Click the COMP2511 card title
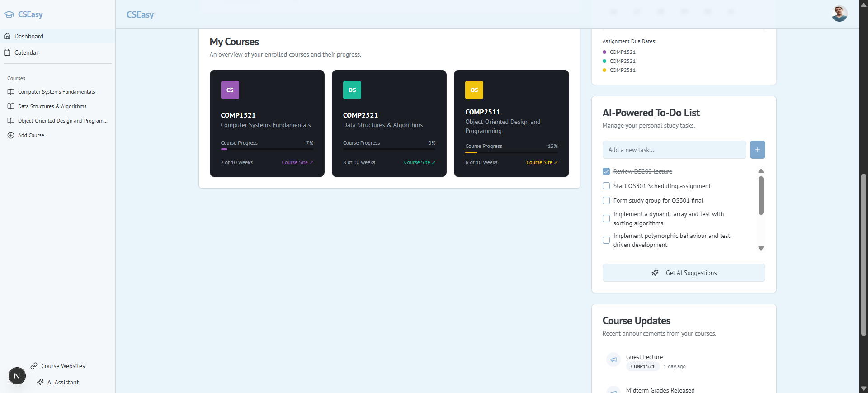The width and height of the screenshot is (868, 393). coord(483,112)
